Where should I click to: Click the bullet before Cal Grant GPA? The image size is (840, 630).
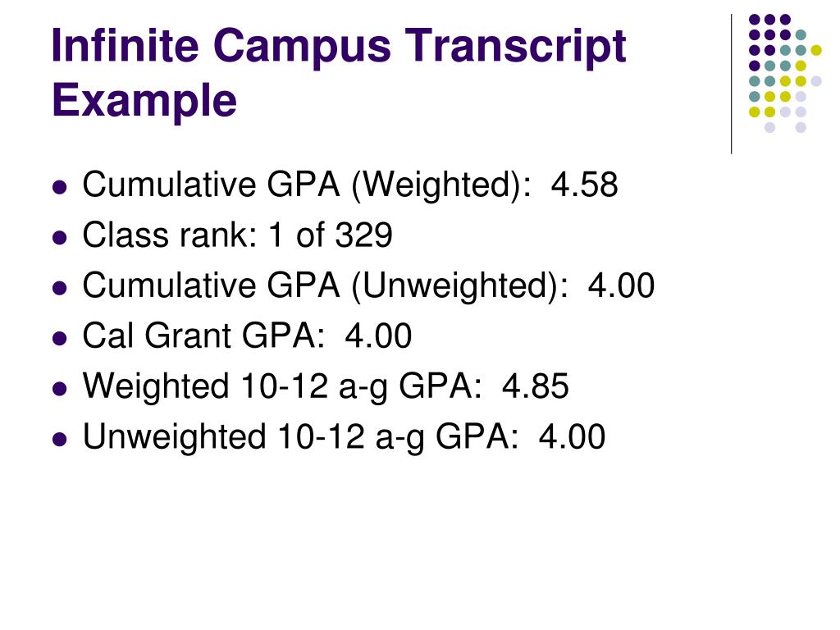click(x=60, y=339)
